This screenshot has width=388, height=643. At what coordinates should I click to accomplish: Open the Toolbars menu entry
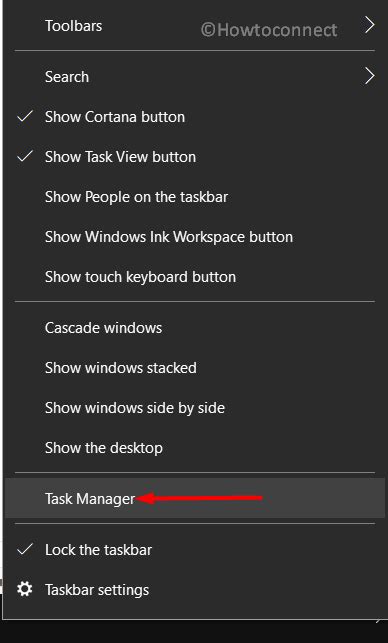tap(194, 26)
